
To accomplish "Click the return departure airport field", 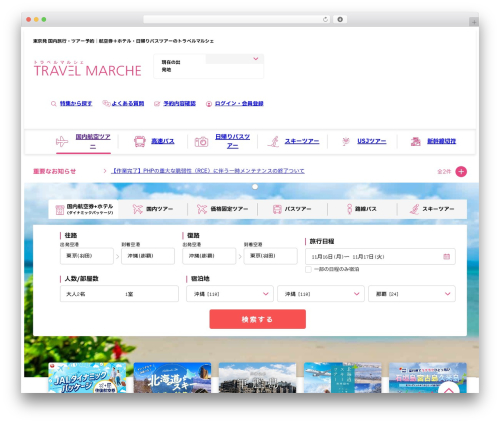I will 209,256.
